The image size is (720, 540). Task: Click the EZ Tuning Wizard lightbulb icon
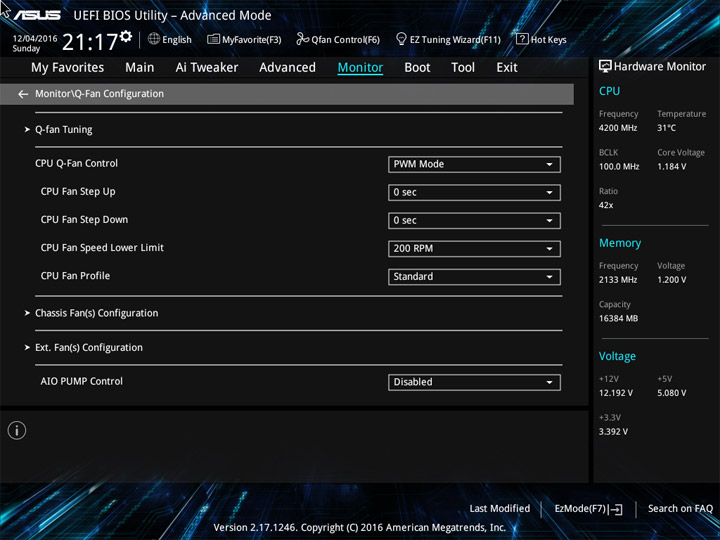(401, 39)
